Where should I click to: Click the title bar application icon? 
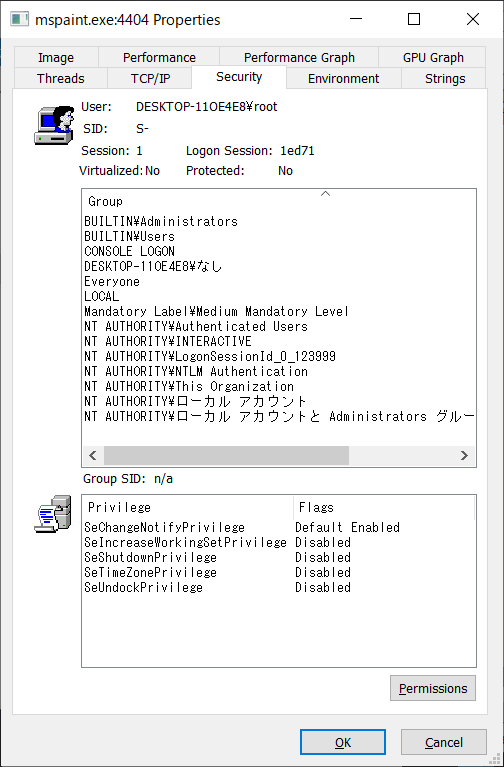pos(20,20)
